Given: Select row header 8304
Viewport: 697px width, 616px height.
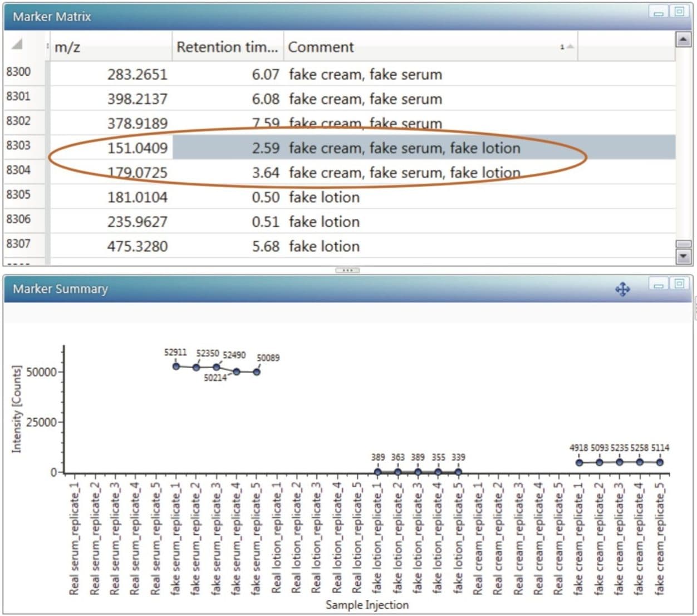Looking at the screenshot, I should [x=24, y=170].
